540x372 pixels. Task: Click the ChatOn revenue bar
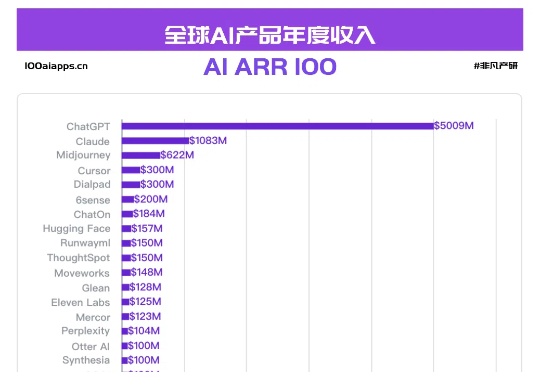(127, 214)
